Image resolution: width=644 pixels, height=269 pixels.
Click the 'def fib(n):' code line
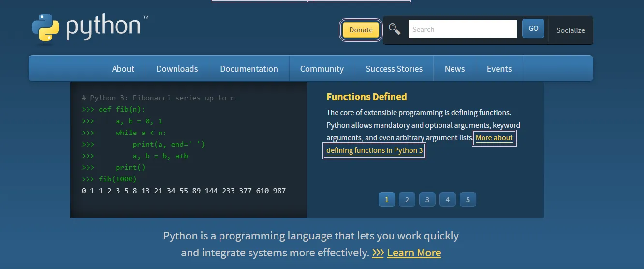click(x=114, y=109)
